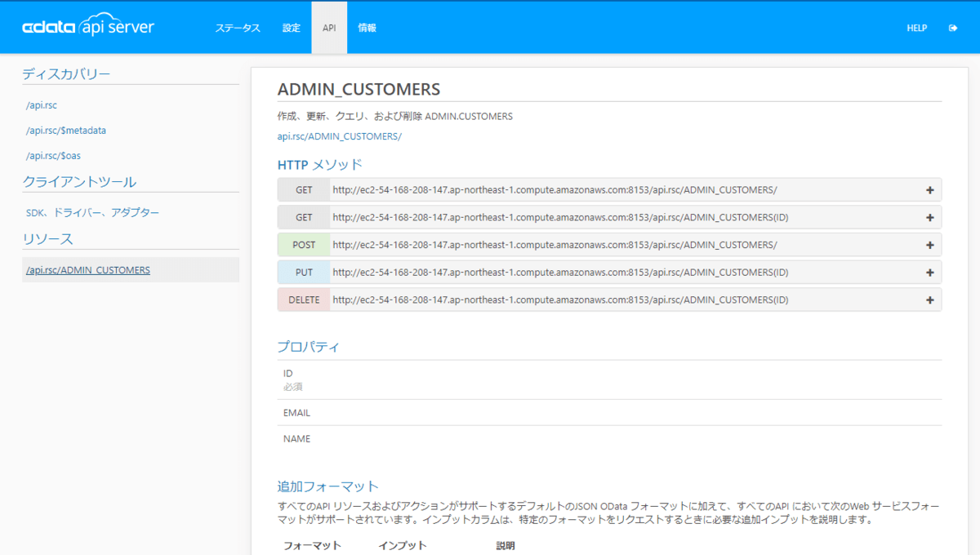The width and height of the screenshot is (980, 555).
Task: Click the CData API Server logo
Action: pos(88,28)
